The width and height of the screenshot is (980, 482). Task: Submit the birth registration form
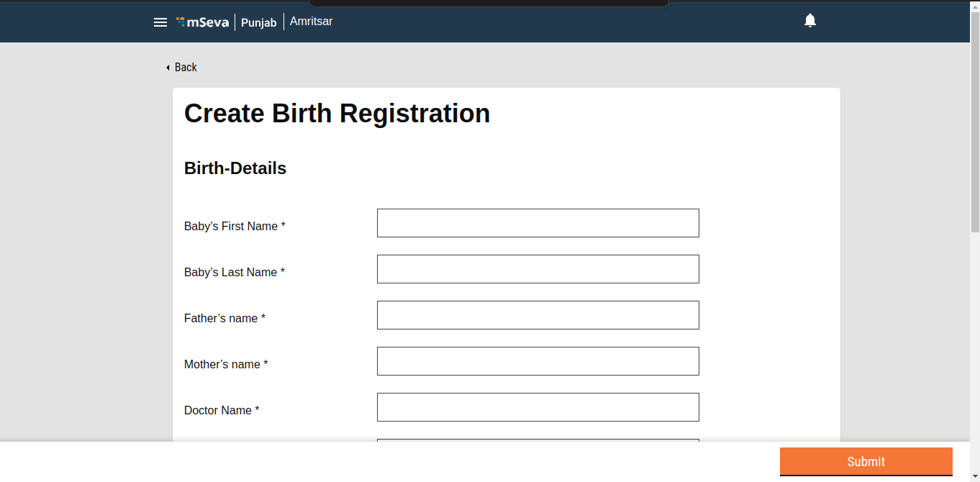[866, 462]
